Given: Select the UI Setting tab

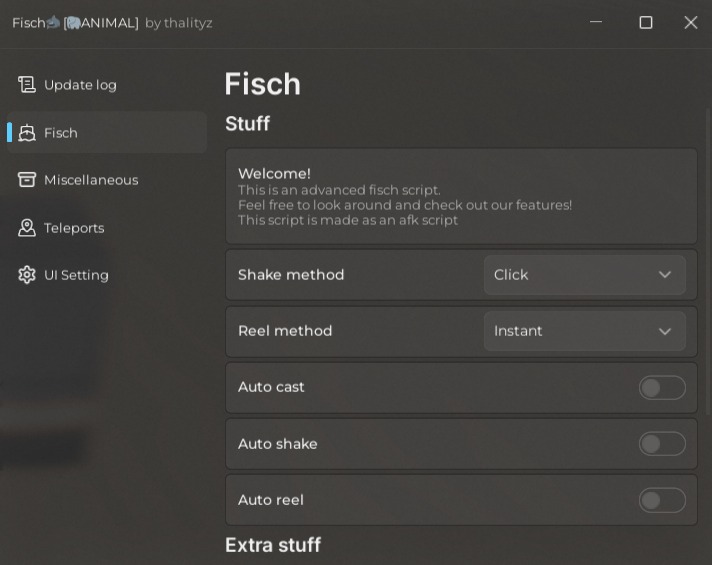Looking at the screenshot, I should pyautogui.click(x=76, y=275).
